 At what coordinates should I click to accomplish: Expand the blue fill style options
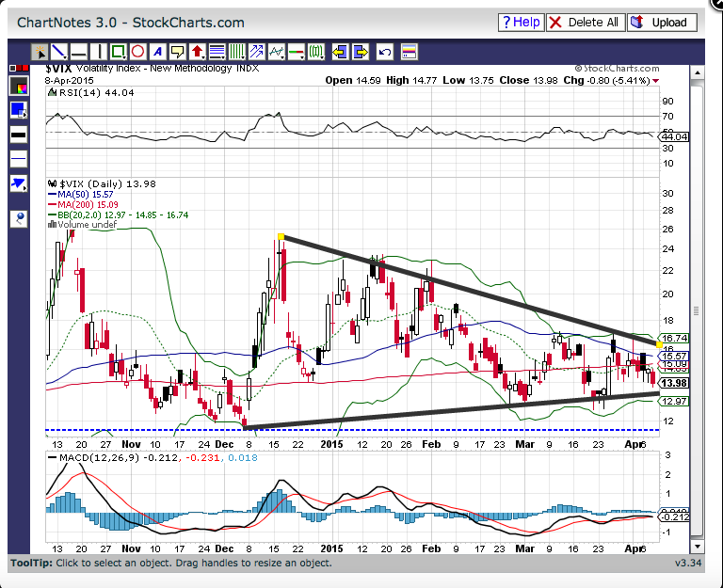pos(19,110)
